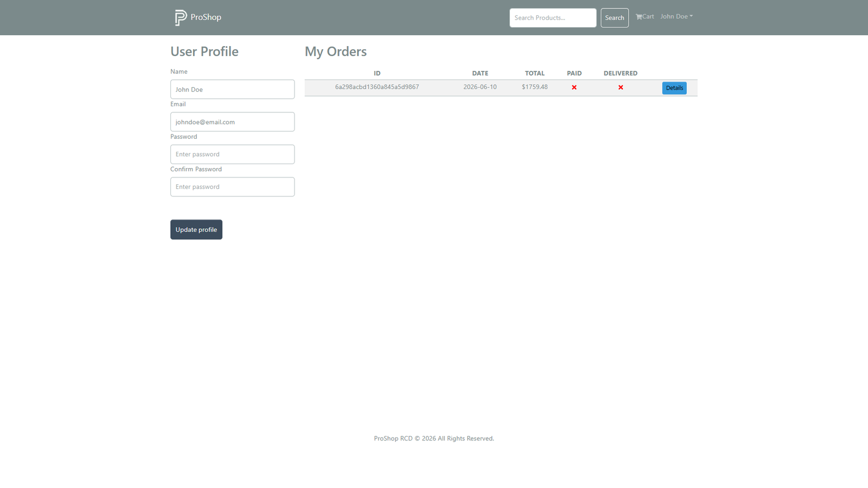The width and height of the screenshot is (868, 488).
Task: Focus the Search Products field
Action: pyautogui.click(x=553, y=18)
